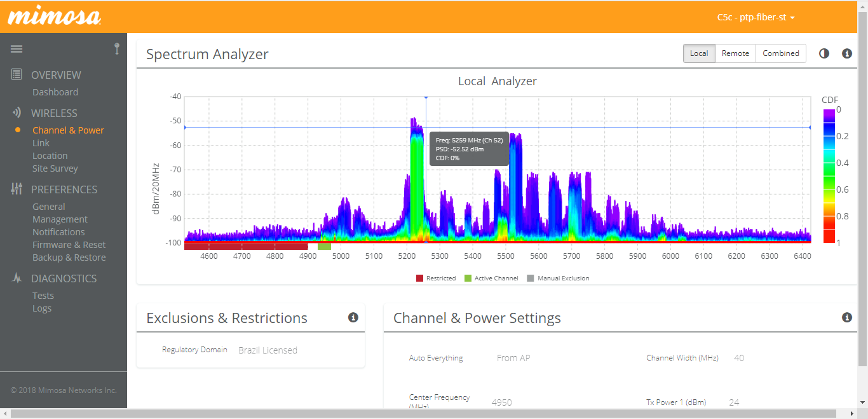Click the DIAGNOSTICS section heading
Image resolution: width=868 pixels, height=419 pixels.
point(64,278)
